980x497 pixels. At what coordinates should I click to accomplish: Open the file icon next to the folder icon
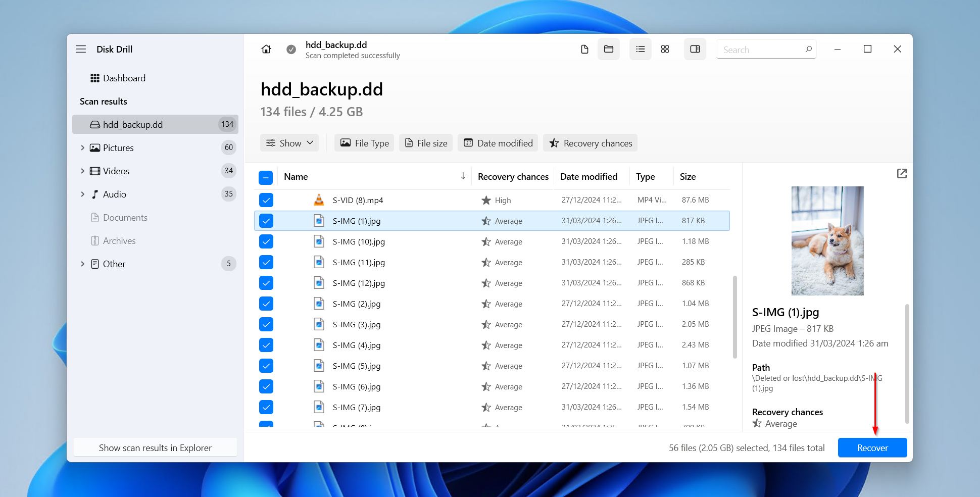(584, 49)
